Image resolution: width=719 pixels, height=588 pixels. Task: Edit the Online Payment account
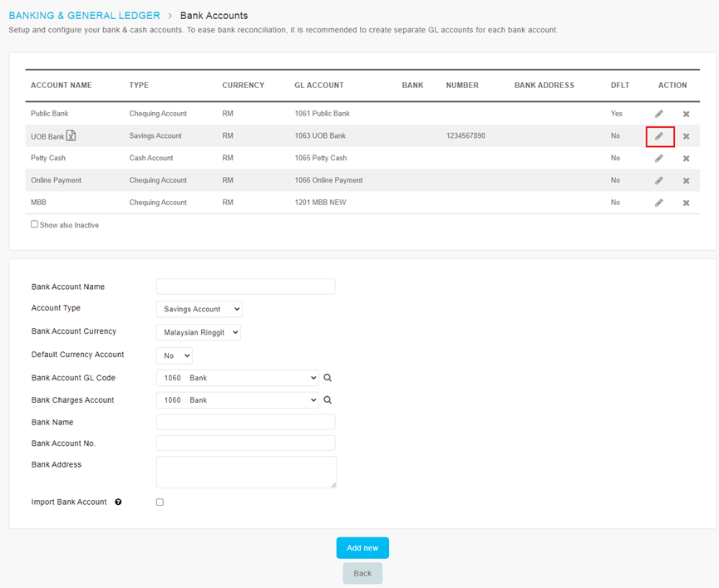[x=658, y=180]
